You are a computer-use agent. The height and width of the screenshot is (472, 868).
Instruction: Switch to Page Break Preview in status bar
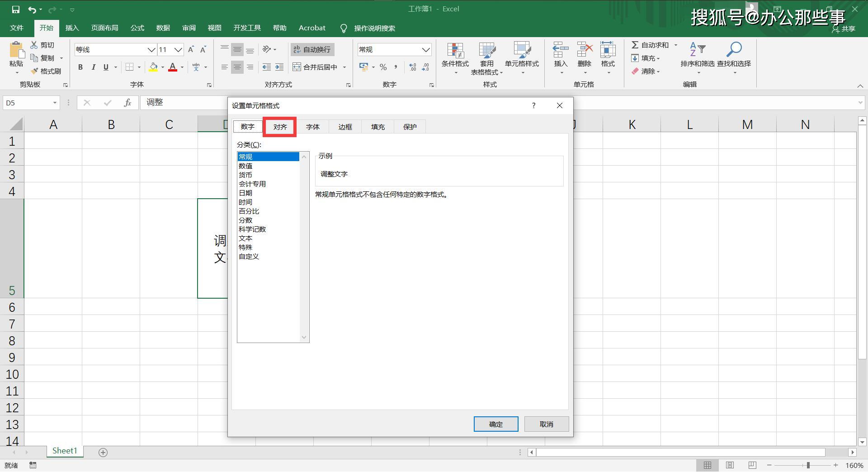point(752,465)
